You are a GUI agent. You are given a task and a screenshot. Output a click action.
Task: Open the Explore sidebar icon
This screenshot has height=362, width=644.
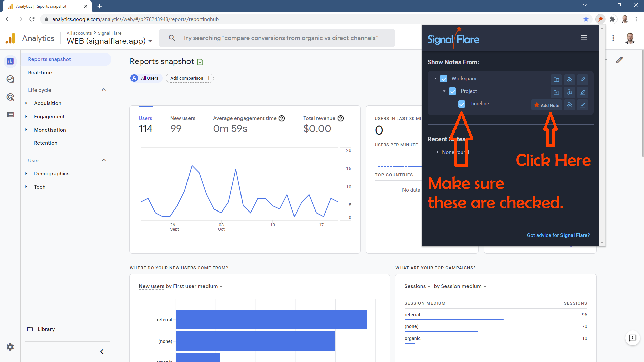[x=10, y=79]
